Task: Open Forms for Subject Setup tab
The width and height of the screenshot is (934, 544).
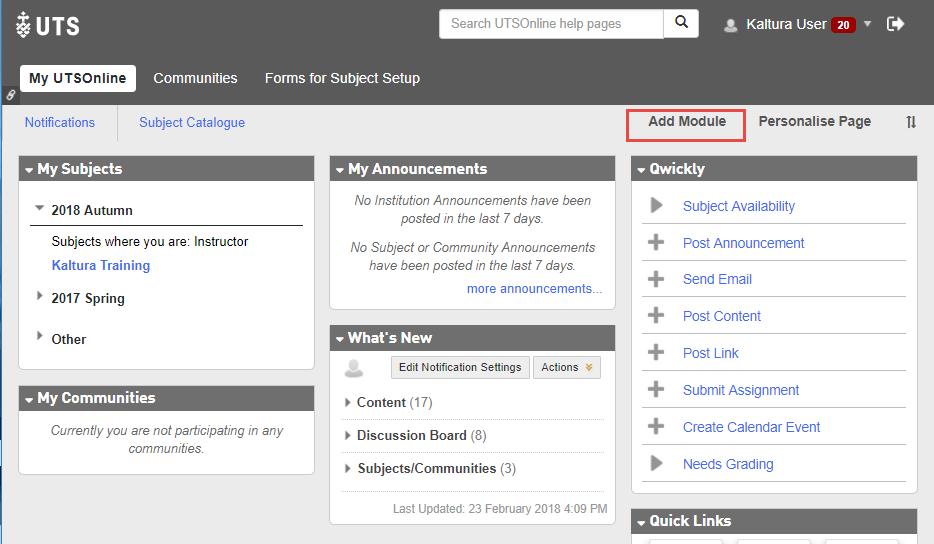Action: pos(342,78)
